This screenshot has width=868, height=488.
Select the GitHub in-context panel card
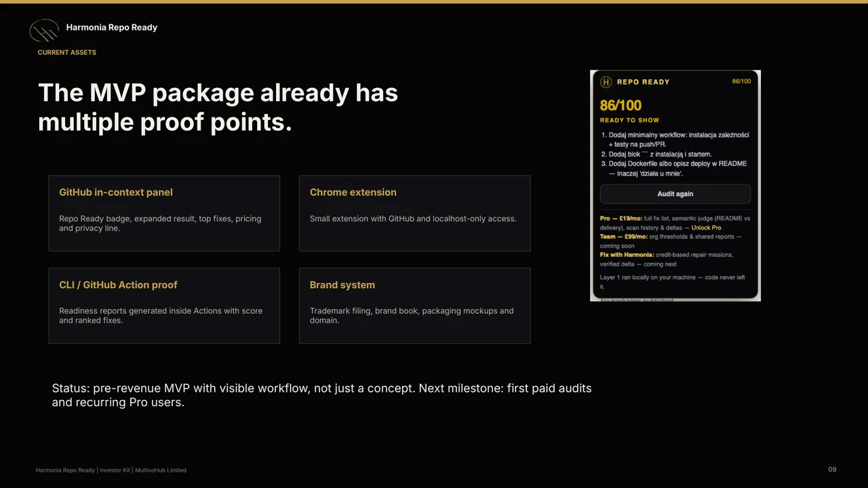[164, 213]
